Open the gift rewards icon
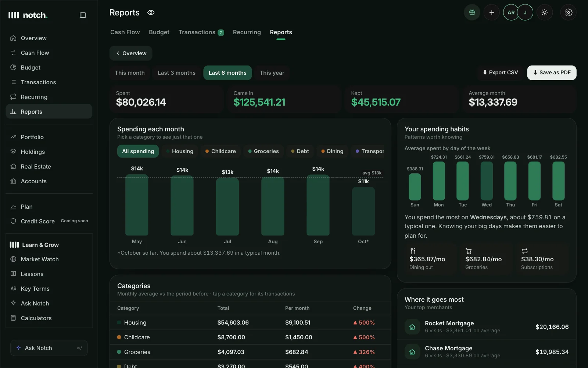This screenshot has height=368, width=588. (472, 13)
